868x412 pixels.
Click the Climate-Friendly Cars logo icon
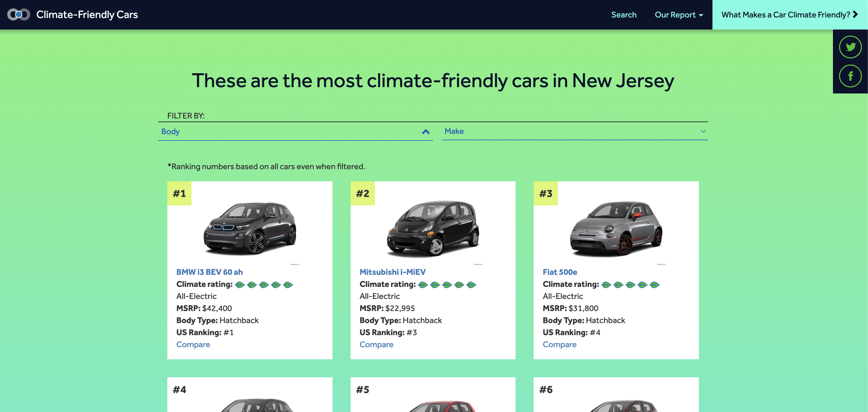[19, 15]
